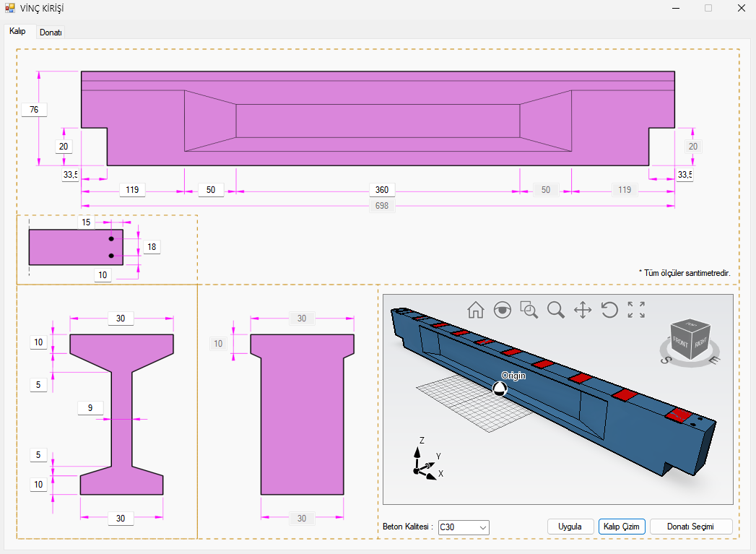
Task: Click the eye-shaped look-around icon
Action: pos(502,310)
